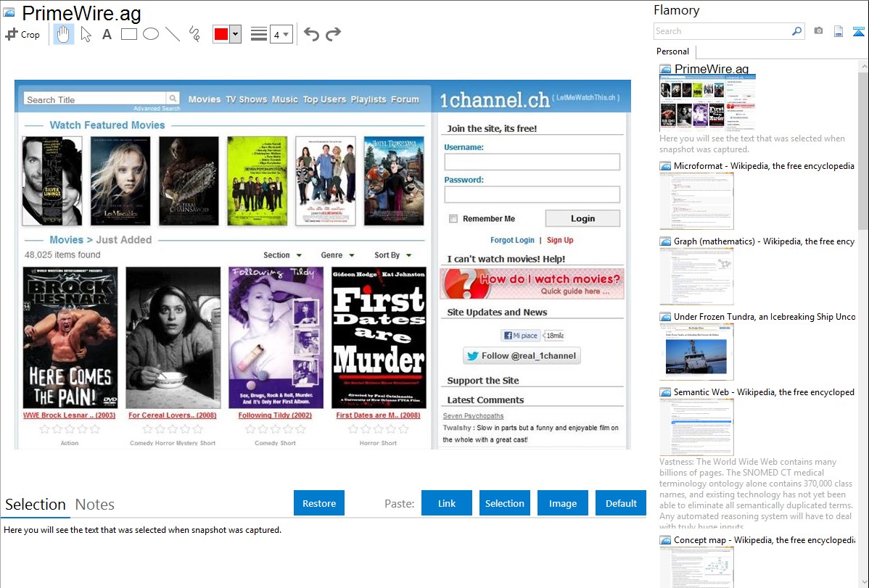Viewport: 869px width, 588px height.
Task: Open the Under Frozen Tundra ship thumbnail
Action: (696, 352)
